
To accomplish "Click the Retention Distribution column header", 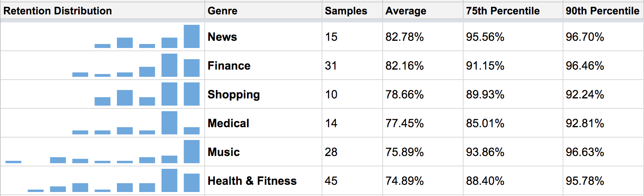I will 58,11.
